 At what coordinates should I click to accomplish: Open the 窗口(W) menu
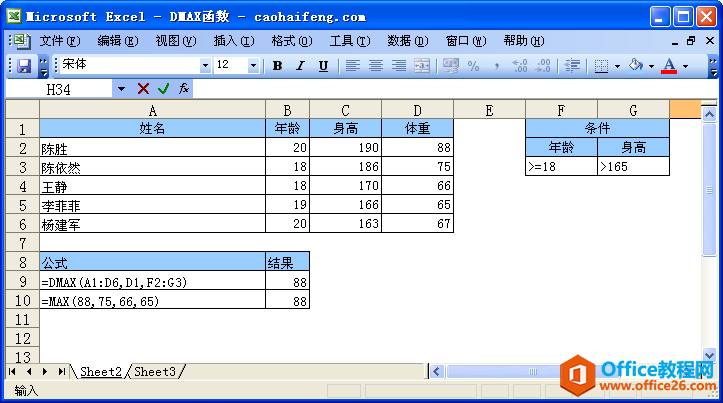coord(466,41)
